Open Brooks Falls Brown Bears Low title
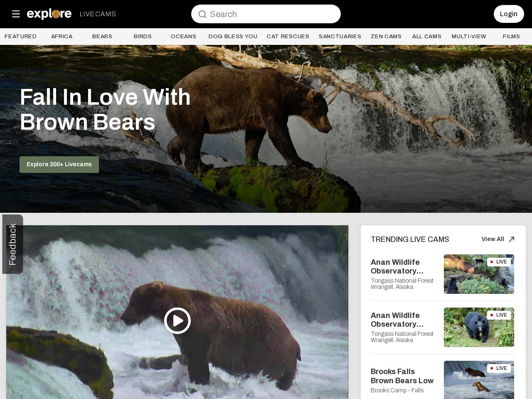The height and width of the screenshot is (399, 532). [402, 376]
